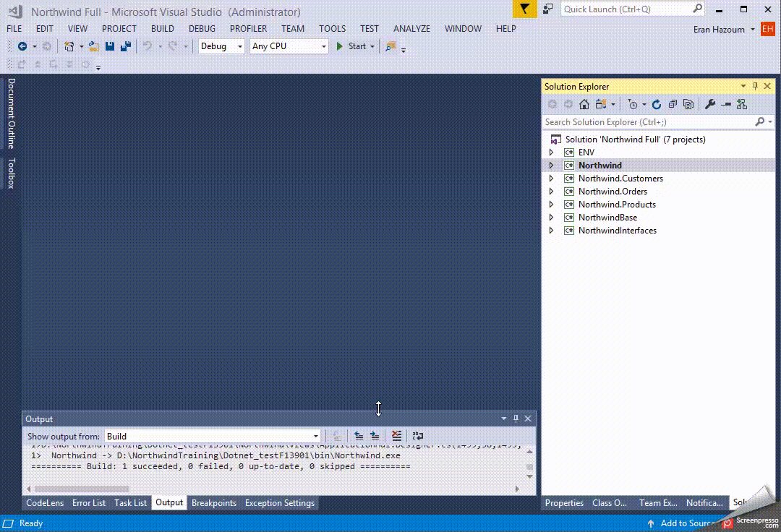Click the Clear All icon in Output panel
Viewport: 781px width, 532px height.
[x=396, y=436]
